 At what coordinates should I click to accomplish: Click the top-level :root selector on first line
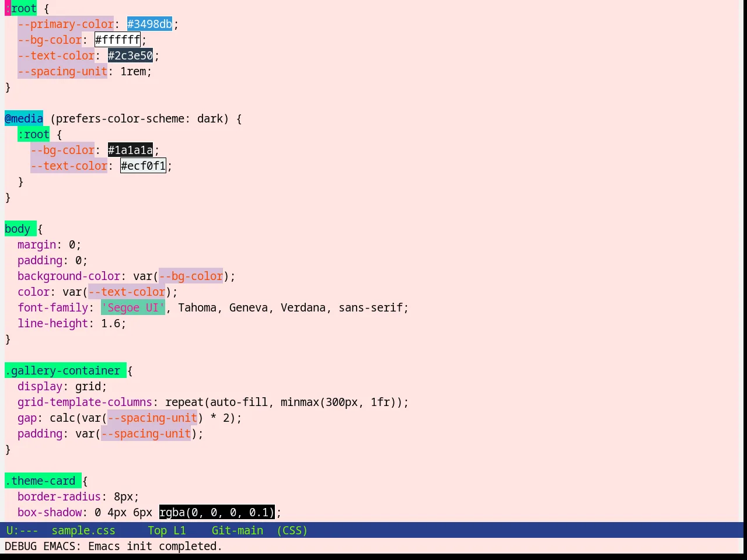[21, 8]
